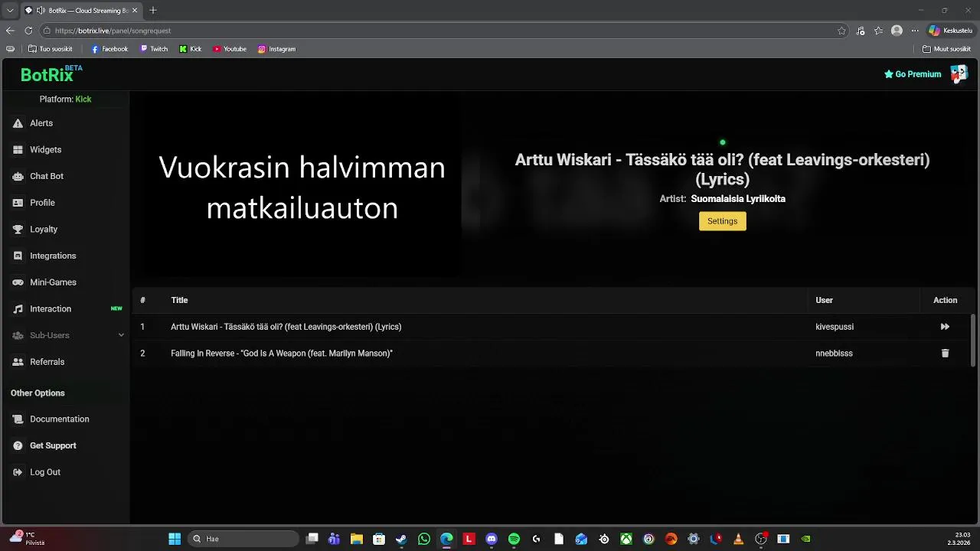Open Kick bookmark
This screenshot has height=551, width=980.
(191, 49)
